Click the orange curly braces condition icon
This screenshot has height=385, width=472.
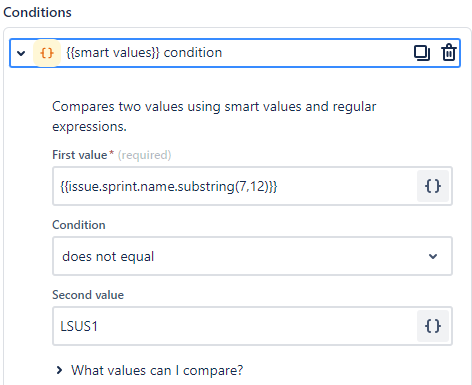tap(47, 53)
